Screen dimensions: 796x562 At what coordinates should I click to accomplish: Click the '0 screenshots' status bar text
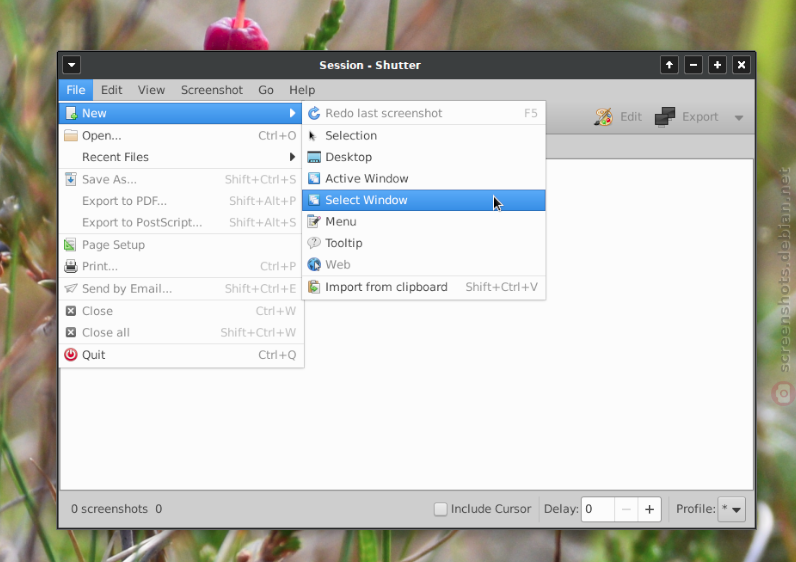tap(110, 509)
